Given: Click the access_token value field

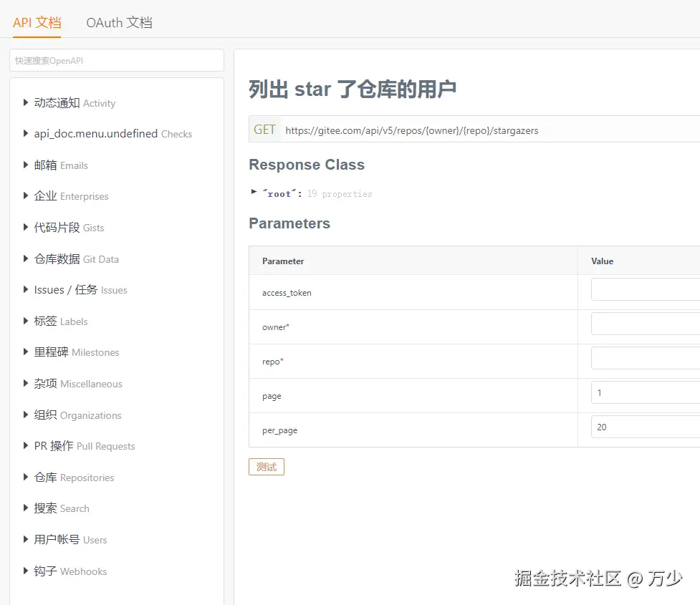Looking at the screenshot, I should (646, 289).
